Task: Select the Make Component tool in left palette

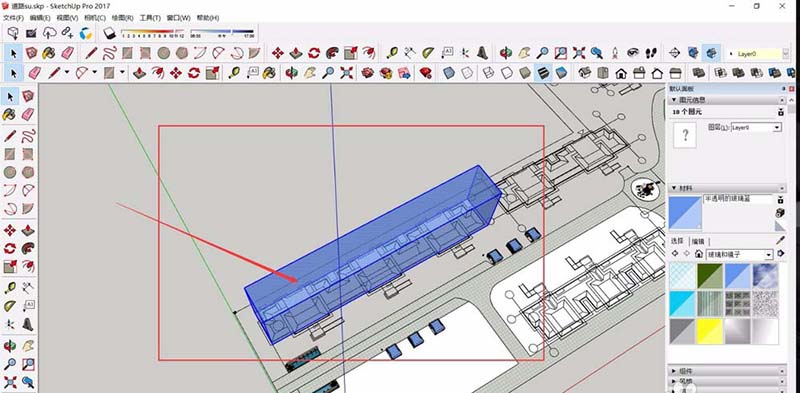Action: [x=28, y=96]
